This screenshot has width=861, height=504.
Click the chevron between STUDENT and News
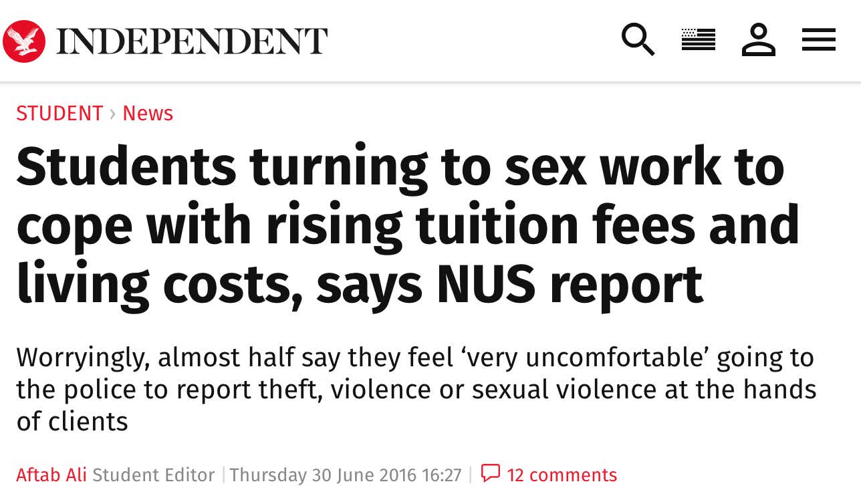[x=113, y=114]
